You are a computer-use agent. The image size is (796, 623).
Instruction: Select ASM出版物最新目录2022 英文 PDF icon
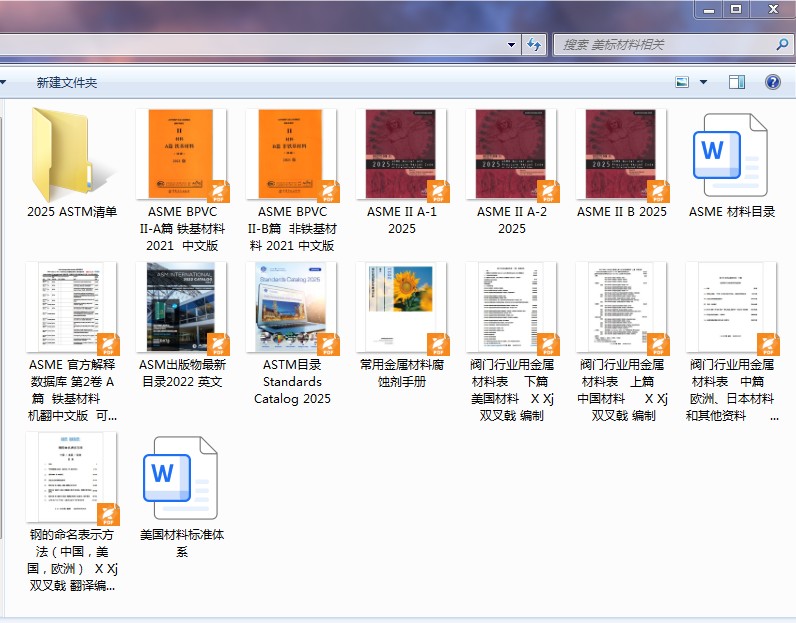tap(182, 308)
